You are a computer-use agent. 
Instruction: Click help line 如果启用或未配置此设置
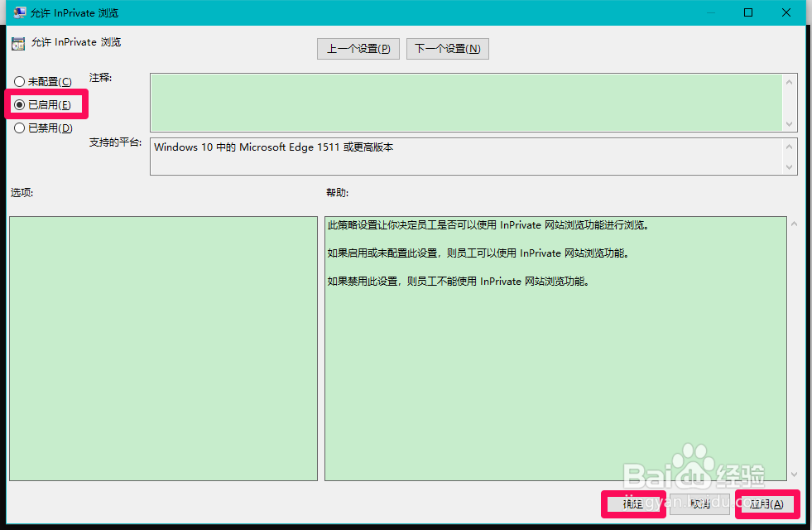click(x=478, y=253)
